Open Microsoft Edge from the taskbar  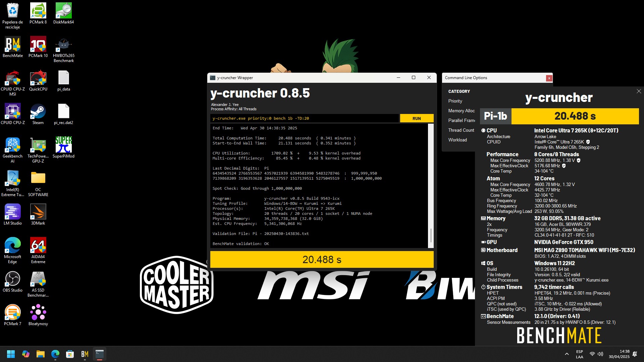pyautogui.click(x=55, y=354)
